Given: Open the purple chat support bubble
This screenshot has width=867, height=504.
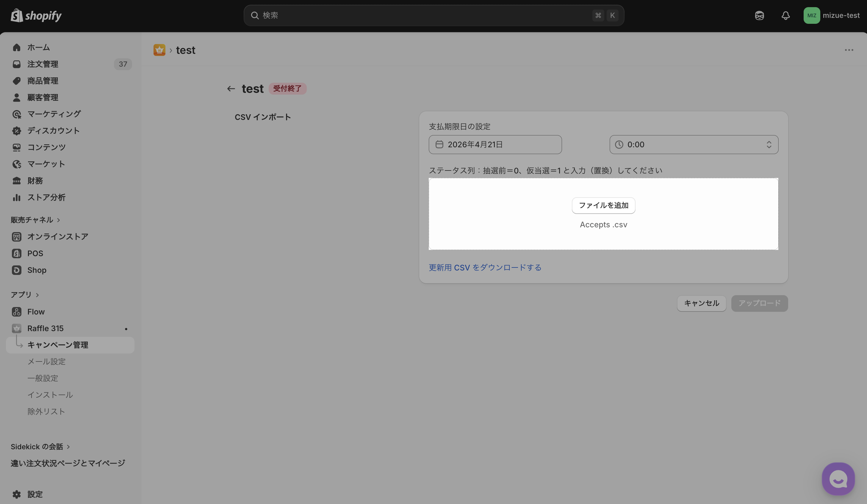Looking at the screenshot, I should (x=838, y=478).
